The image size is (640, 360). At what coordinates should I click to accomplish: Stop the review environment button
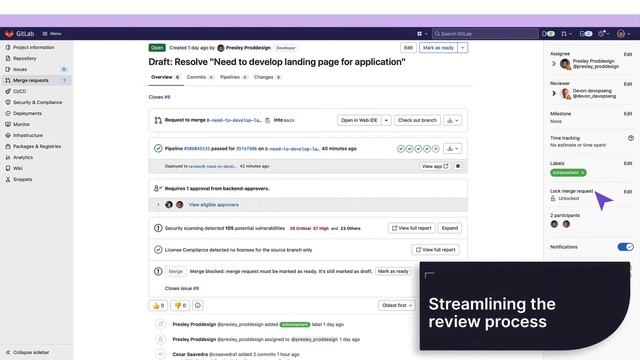point(458,167)
